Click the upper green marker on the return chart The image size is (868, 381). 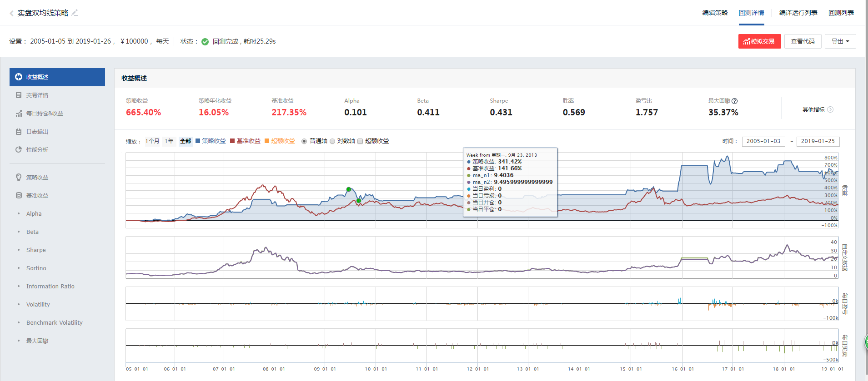click(x=349, y=189)
